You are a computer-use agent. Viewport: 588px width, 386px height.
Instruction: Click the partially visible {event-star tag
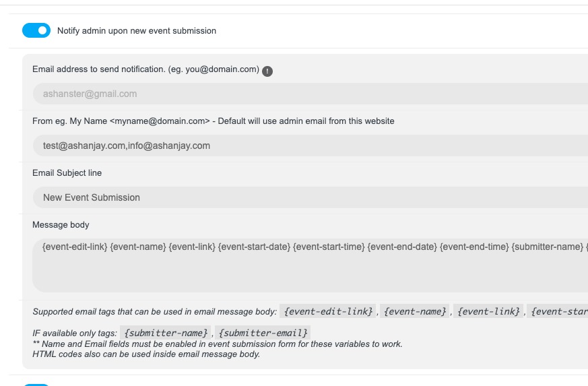click(558, 311)
